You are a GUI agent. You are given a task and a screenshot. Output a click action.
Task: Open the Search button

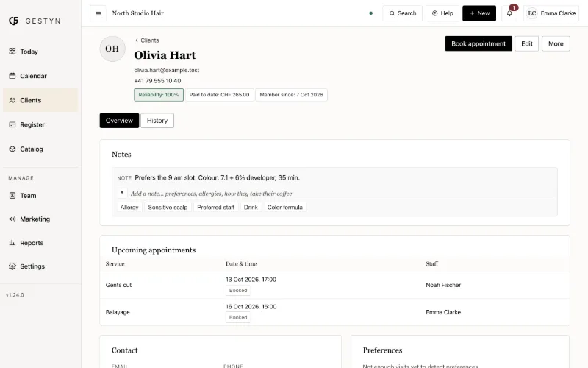tap(402, 13)
